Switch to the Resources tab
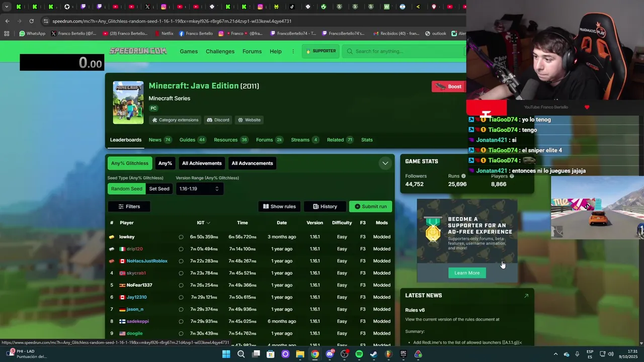 tap(231, 140)
